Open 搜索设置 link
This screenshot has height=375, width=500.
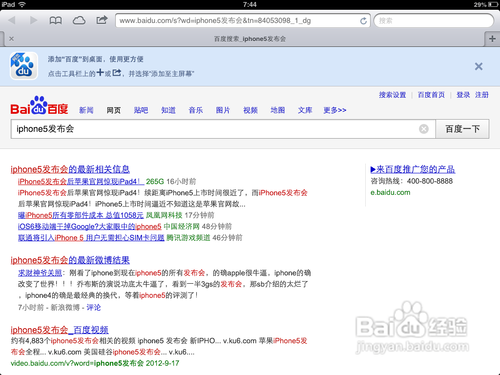(x=392, y=95)
